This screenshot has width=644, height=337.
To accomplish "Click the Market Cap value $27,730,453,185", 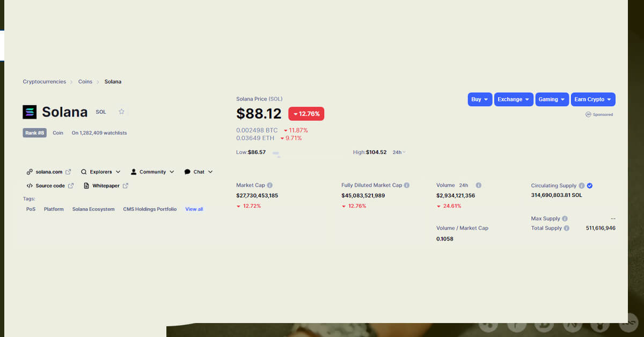I will click(x=257, y=196).
